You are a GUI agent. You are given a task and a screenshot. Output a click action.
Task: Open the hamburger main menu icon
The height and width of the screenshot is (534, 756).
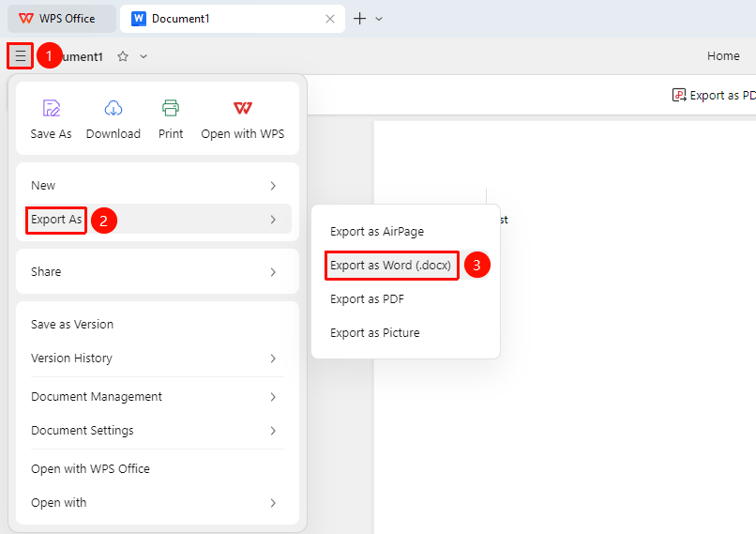pyautogui.click(x=21, y=56)
